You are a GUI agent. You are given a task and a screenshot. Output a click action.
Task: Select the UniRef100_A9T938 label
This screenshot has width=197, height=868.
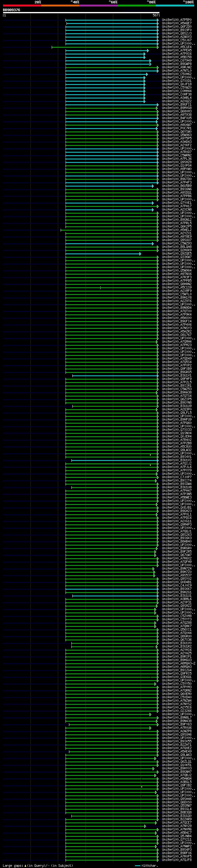[x=176, y=115]
